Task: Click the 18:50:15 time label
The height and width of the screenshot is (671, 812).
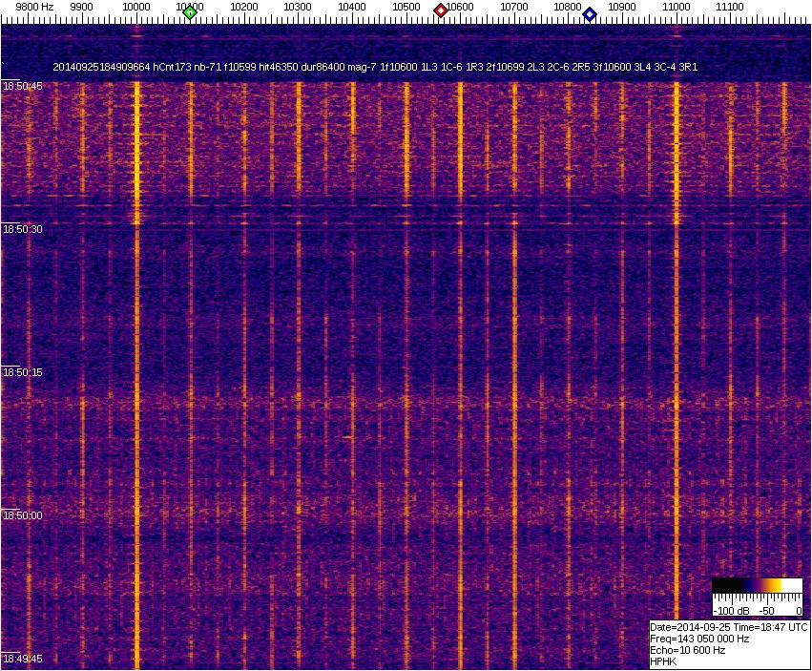Action: 21,372
